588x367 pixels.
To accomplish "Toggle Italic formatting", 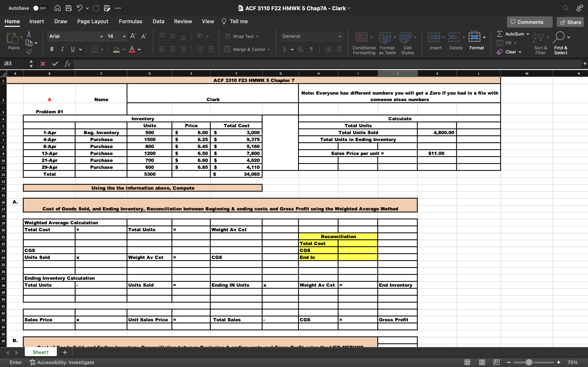I will [x=62, y=49].
